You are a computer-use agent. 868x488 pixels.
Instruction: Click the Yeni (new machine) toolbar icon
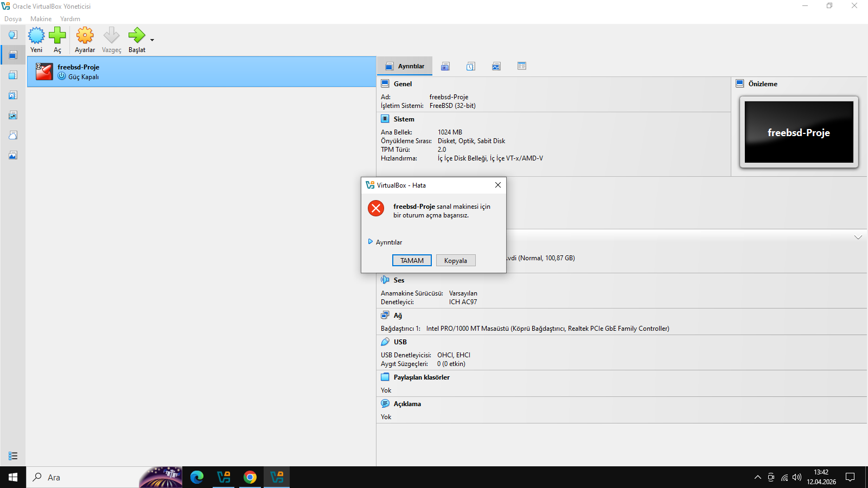36,36
